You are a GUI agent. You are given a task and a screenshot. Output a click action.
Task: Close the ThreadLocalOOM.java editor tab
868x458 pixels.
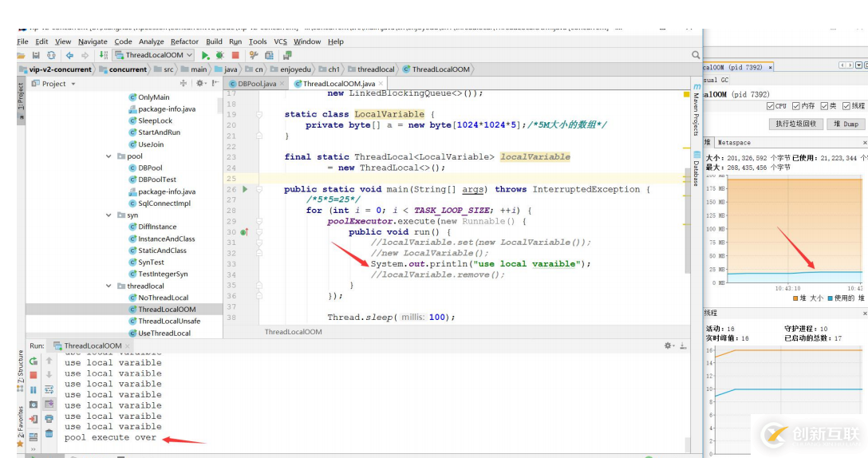coord(381,84)
